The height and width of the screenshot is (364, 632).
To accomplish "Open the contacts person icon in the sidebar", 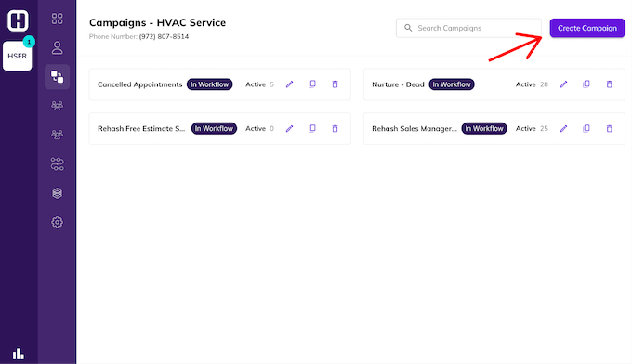I will pyautogui.click(x=58, y=47).
